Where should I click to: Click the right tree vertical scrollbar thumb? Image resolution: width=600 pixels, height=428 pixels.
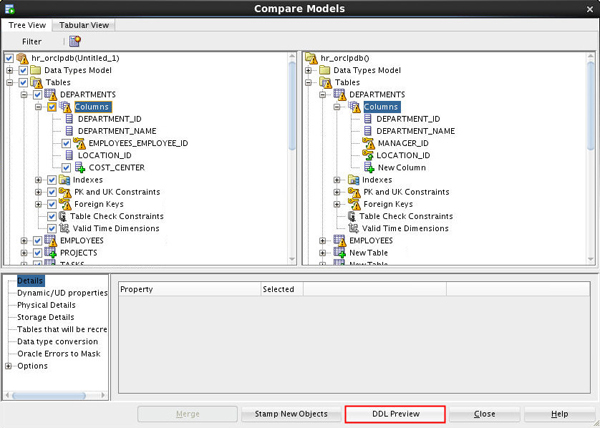(591, 106)
